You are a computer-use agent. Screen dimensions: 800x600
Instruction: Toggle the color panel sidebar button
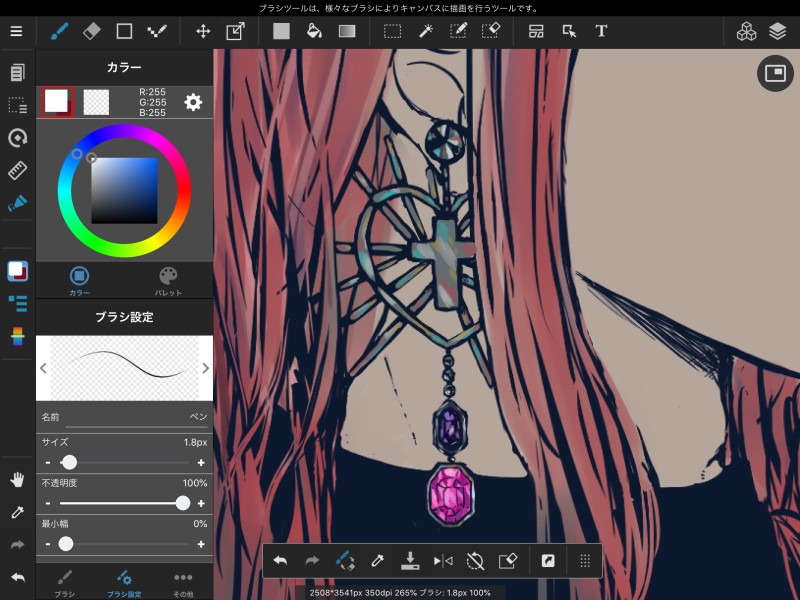17,271
